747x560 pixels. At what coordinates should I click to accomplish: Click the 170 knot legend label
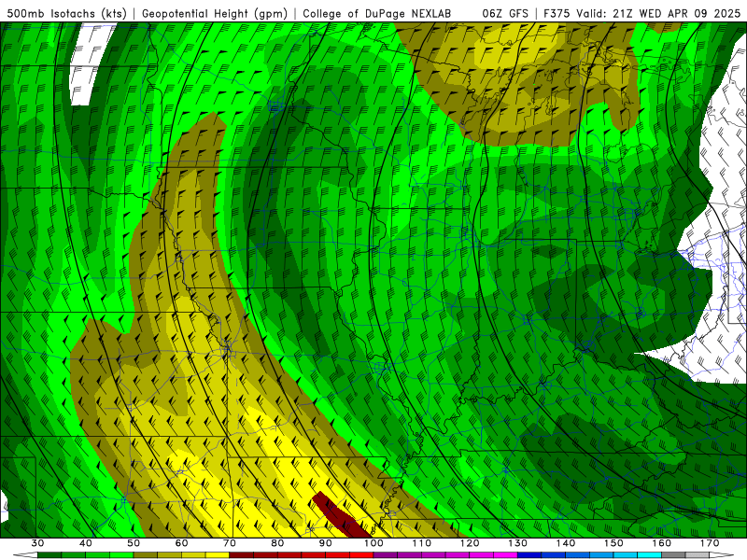click(710, 543)
